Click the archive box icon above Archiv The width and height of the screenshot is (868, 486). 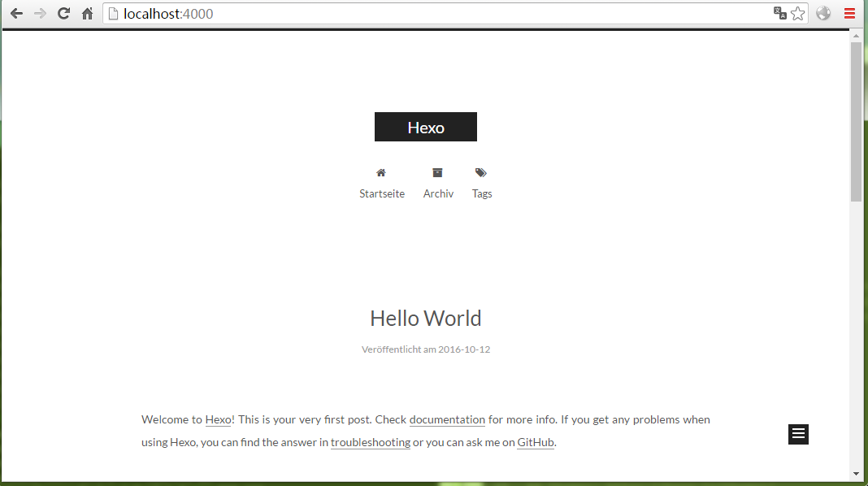click(438, 171)
